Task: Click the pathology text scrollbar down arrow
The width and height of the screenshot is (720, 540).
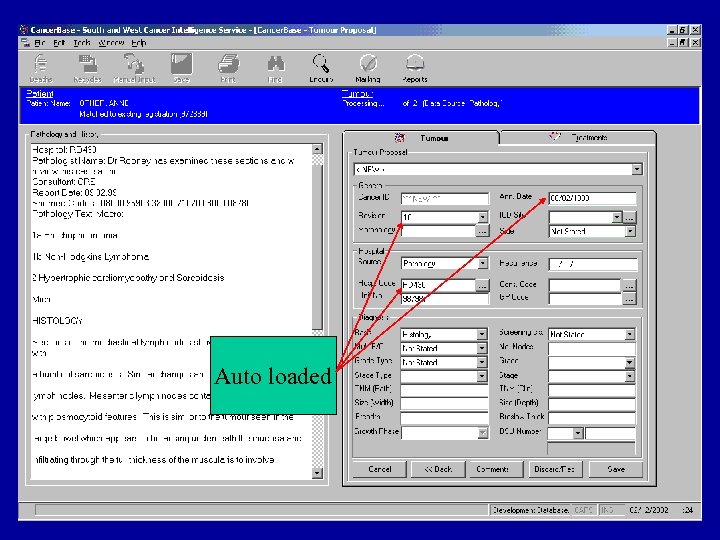Action: point(317,473)
